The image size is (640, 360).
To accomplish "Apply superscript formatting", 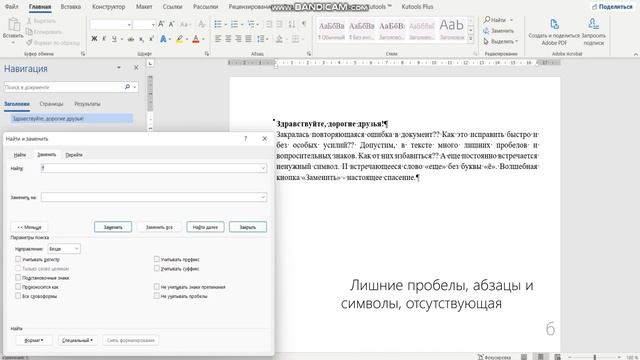I will click(151, 39).
